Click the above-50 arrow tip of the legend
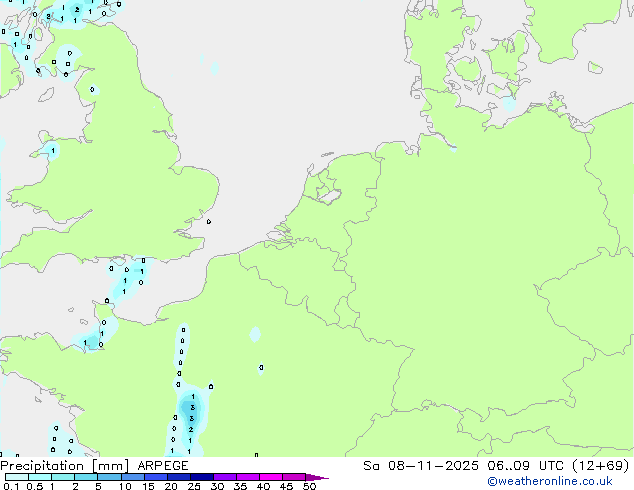Screen dimensions: 634x490 pyautogui.click(x=317, y=478)
